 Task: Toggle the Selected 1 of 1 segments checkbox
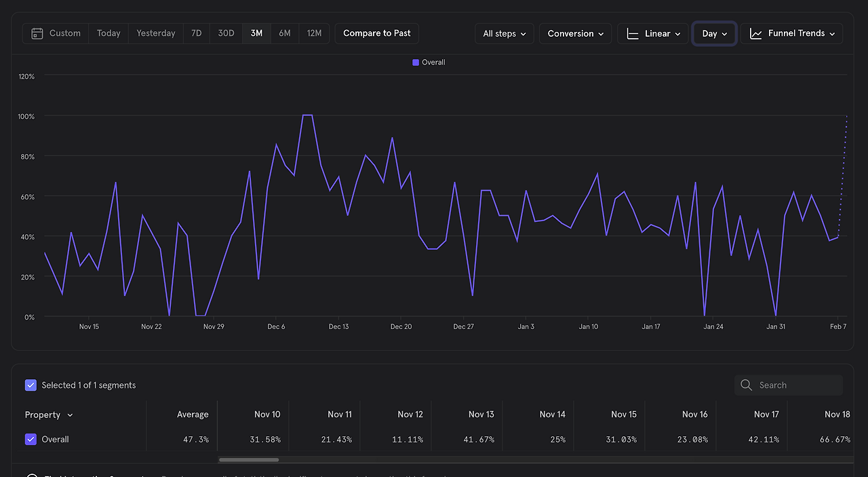coord(31,385)
